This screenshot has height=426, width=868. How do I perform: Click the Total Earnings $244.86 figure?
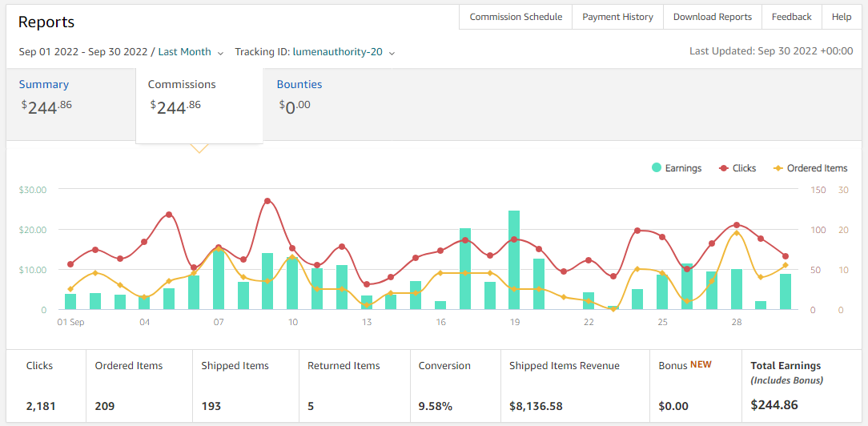pos(774,404)
